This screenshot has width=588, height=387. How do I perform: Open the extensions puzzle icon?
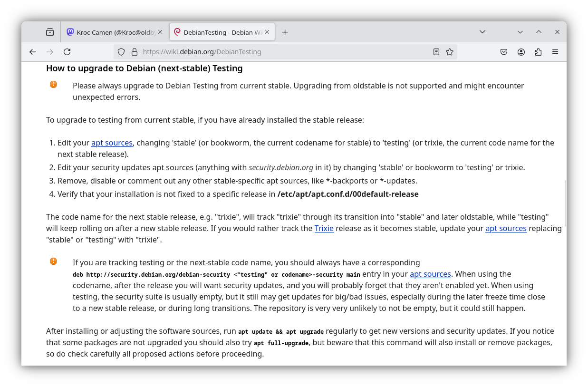538,52
